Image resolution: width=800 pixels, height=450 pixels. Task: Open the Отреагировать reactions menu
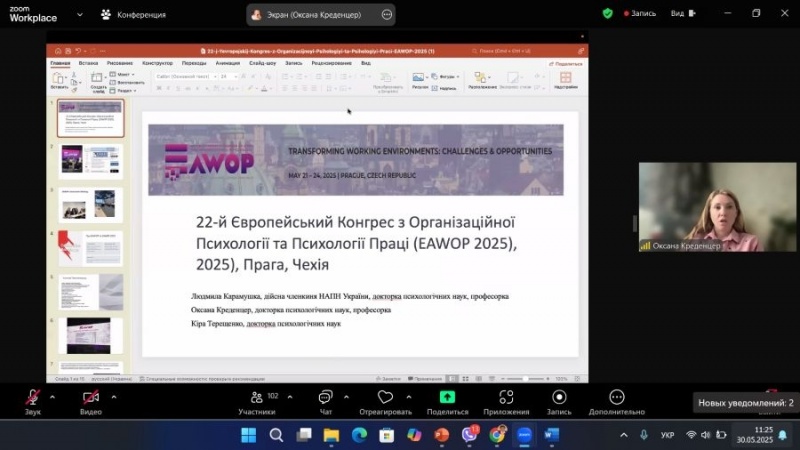point(385,400)
